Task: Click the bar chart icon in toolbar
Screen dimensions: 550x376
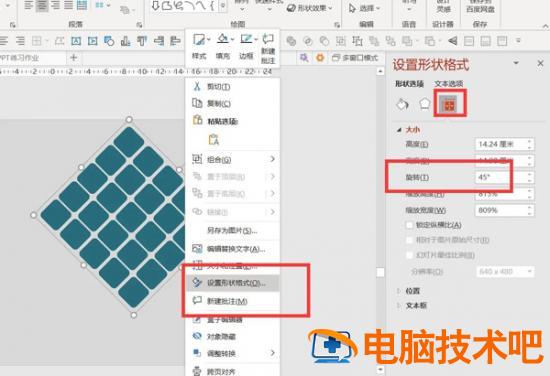Action: tap(125, 41)
